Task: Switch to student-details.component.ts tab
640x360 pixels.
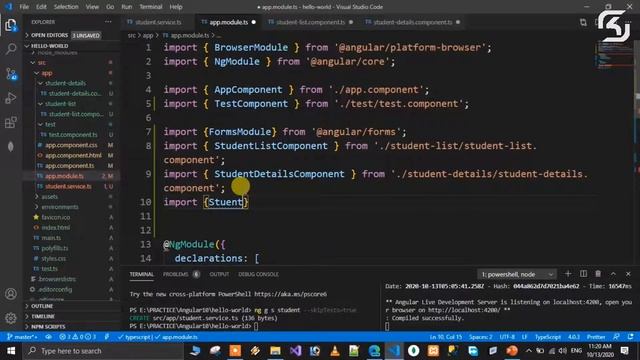Action: click(412, 22)
